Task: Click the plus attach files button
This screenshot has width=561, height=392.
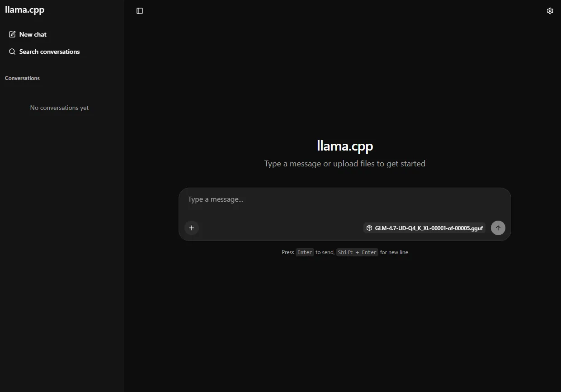Action: (192, 228)
